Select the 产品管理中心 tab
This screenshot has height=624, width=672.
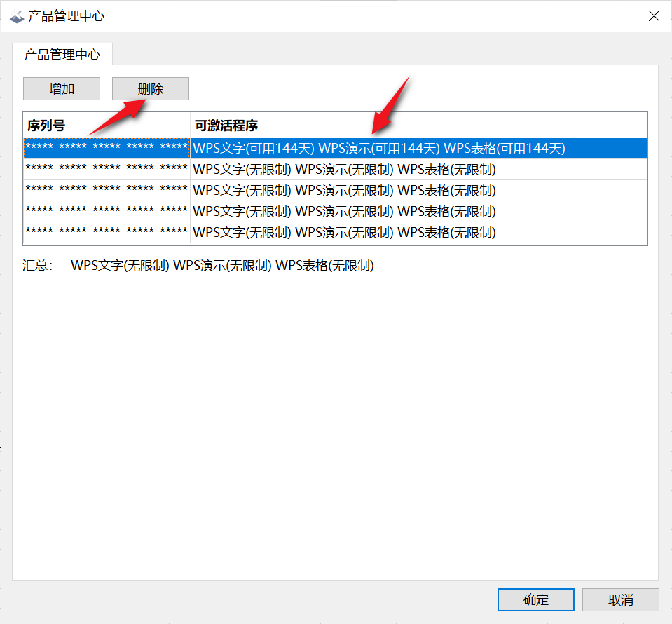(62, 55)
